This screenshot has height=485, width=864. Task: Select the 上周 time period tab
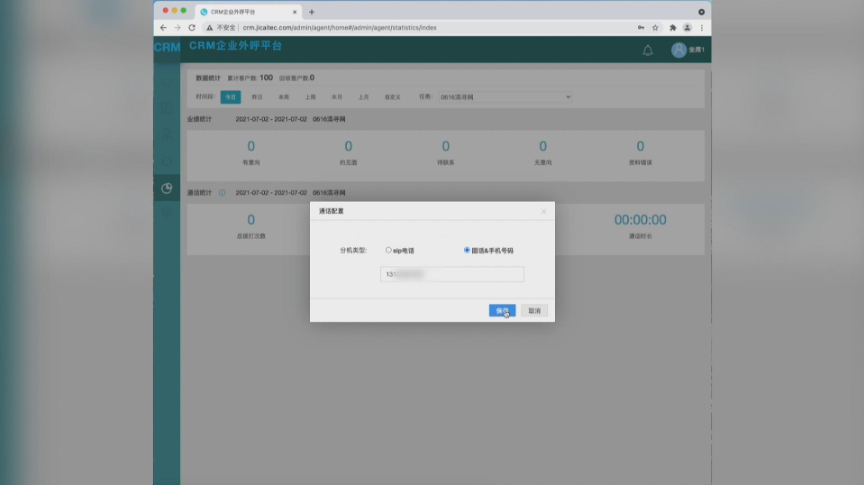310,97
